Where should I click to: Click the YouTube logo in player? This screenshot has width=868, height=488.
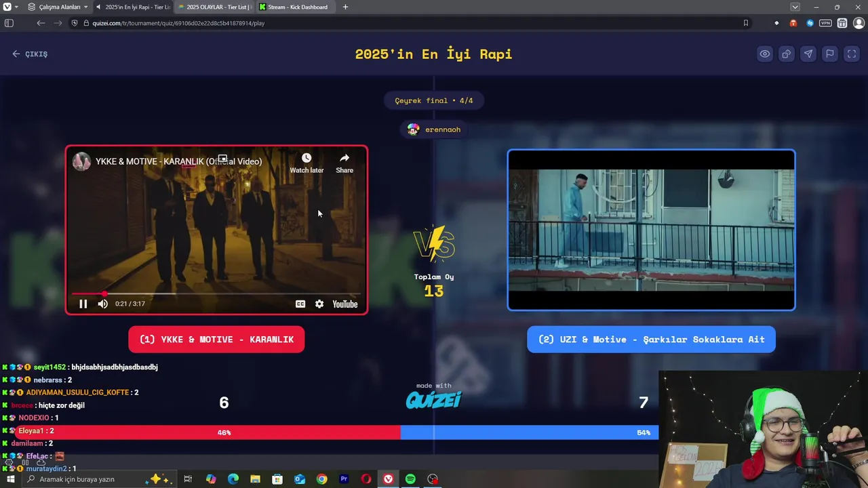click(x=344, y=304)
